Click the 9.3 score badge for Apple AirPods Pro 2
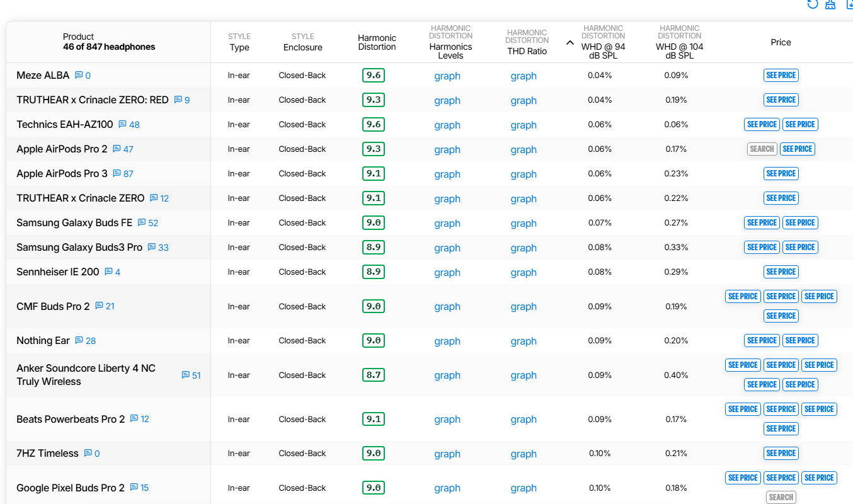 coord(374,149)
